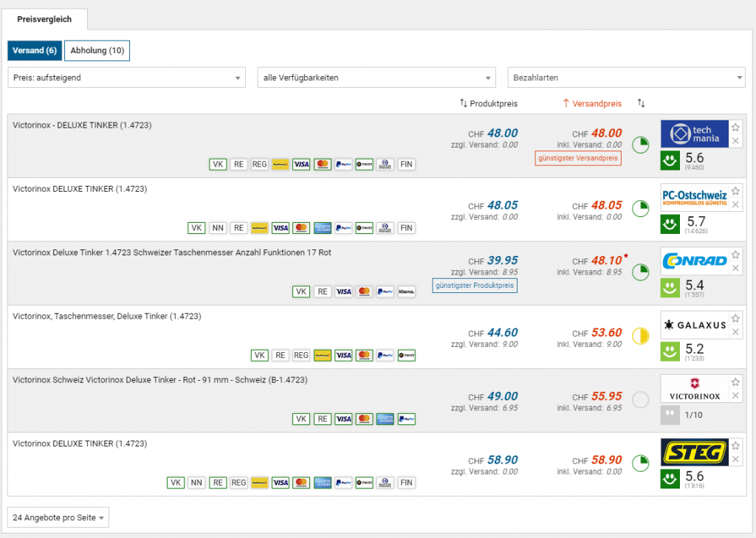Screen dimensions: 756x538
Task: Toggle the star for the Galaxus offer
Action: tap(735, 318)
